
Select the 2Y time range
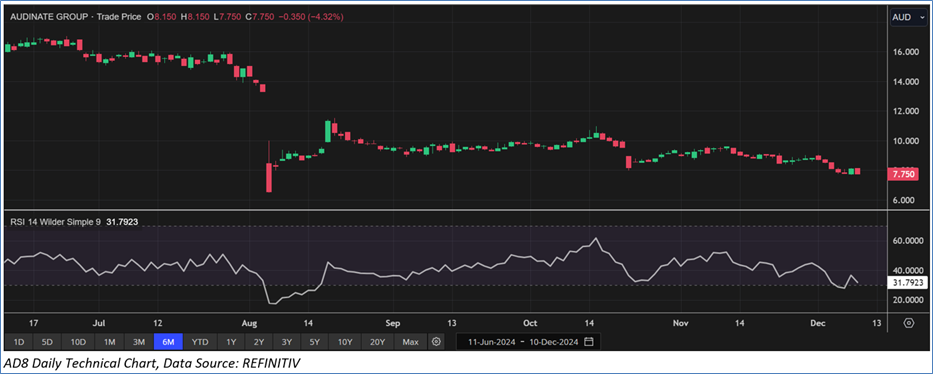(259, 342)
